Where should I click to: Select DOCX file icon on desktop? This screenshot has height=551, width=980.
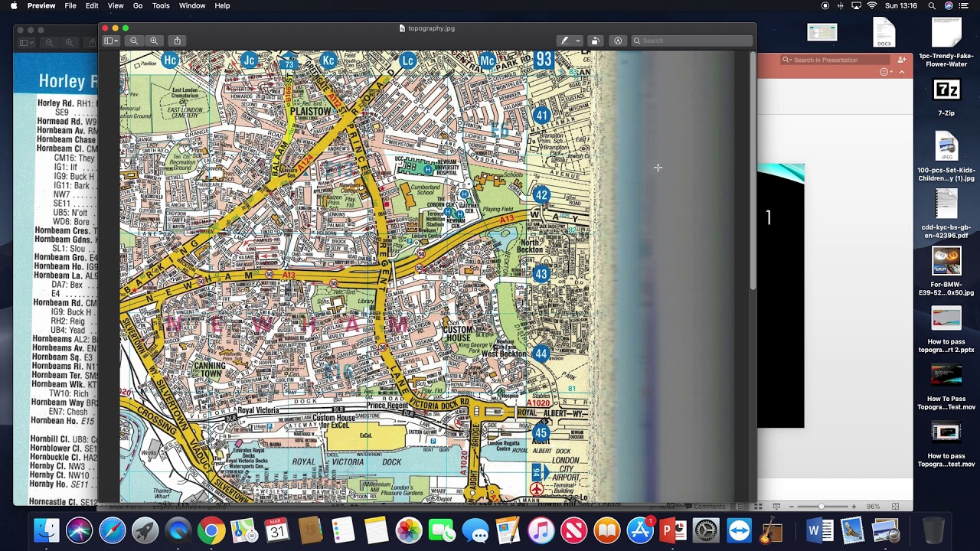tap(884, 32)
